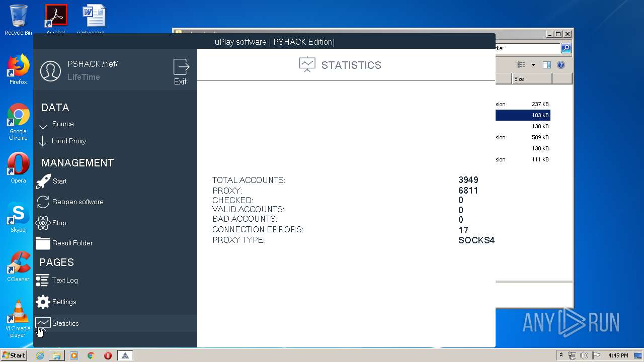The width and height of the screenshot is (644, 362).
Task: Click the Load Proxy arrow icon
Action: tap(43, 141)
